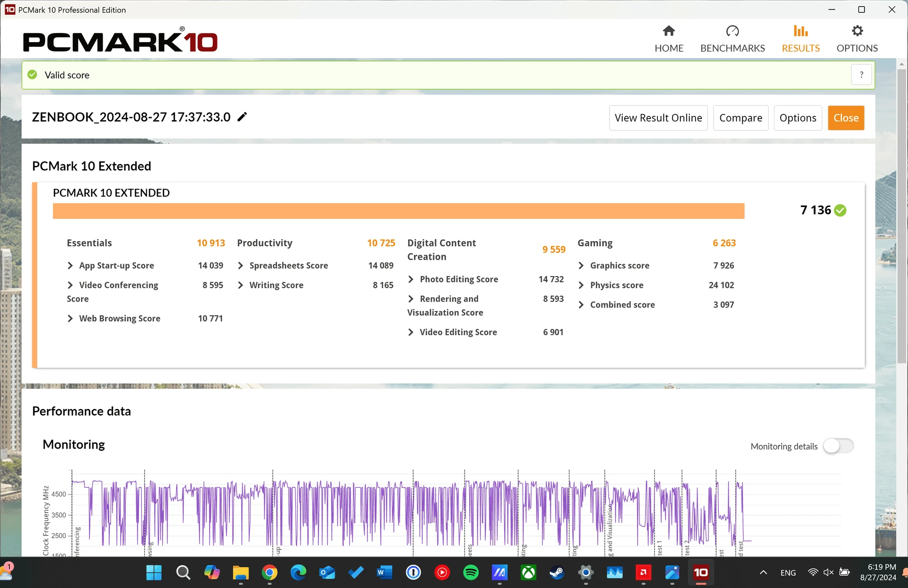Open Xbox app from taskbar
Screen dimensions: 908x588
528,573
